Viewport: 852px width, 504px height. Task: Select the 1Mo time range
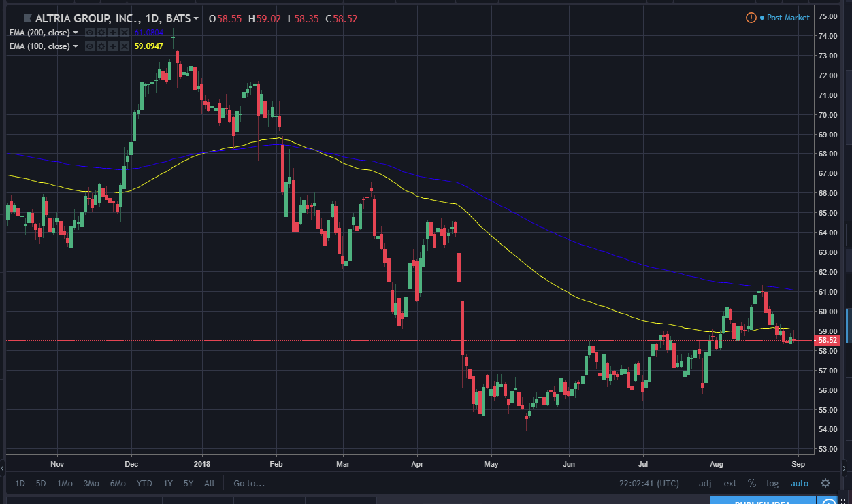click(x=65, y=484)
